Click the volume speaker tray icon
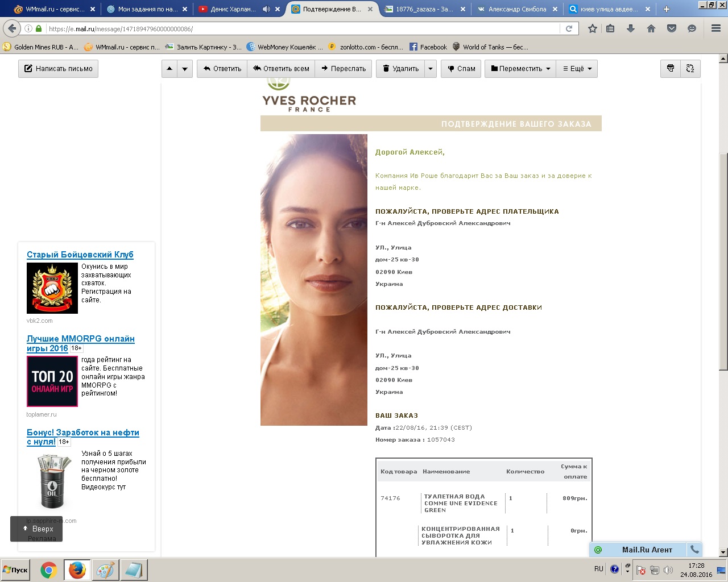This screenshot has height=582, width=728. [x=668, y=570]
